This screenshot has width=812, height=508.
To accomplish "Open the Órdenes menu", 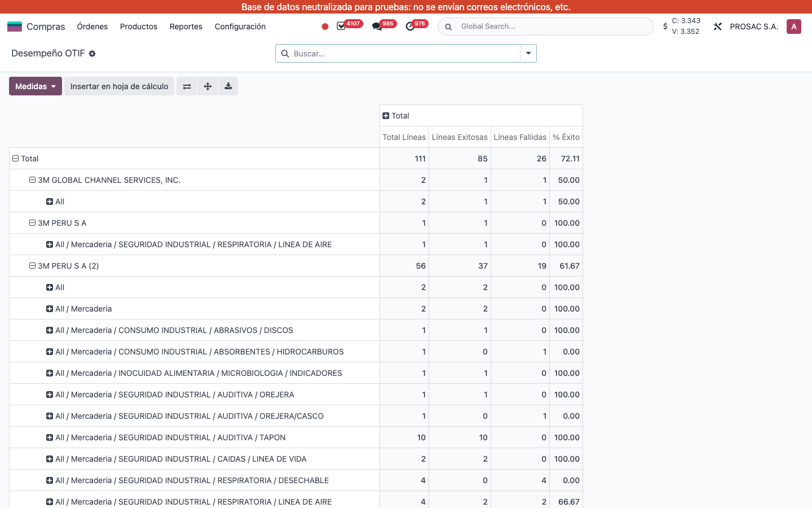I will 92,27.
